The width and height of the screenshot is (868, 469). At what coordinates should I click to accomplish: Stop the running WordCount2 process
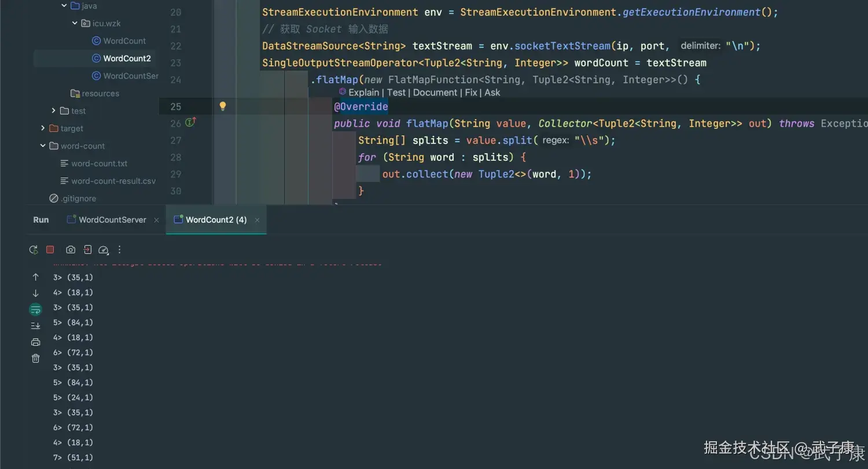point(50,250)
